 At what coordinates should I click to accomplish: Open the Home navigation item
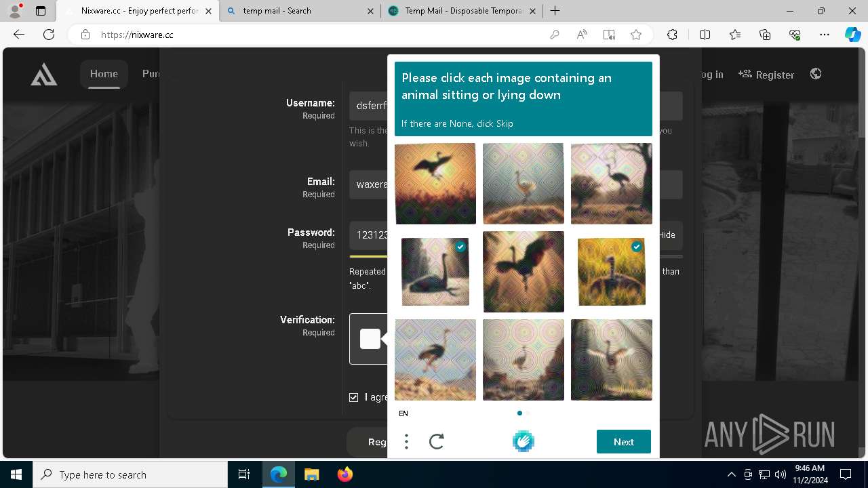point(104,74)
